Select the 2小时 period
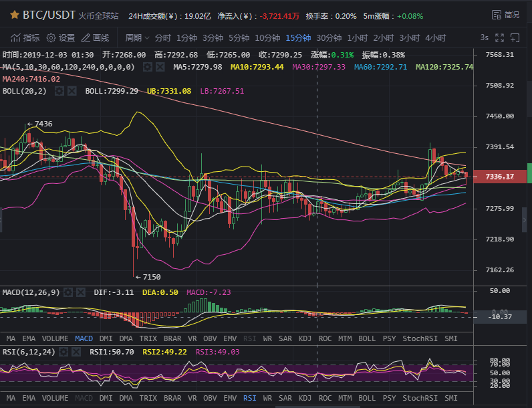Viewport: 532px width, 408px height. pos(384,38)
